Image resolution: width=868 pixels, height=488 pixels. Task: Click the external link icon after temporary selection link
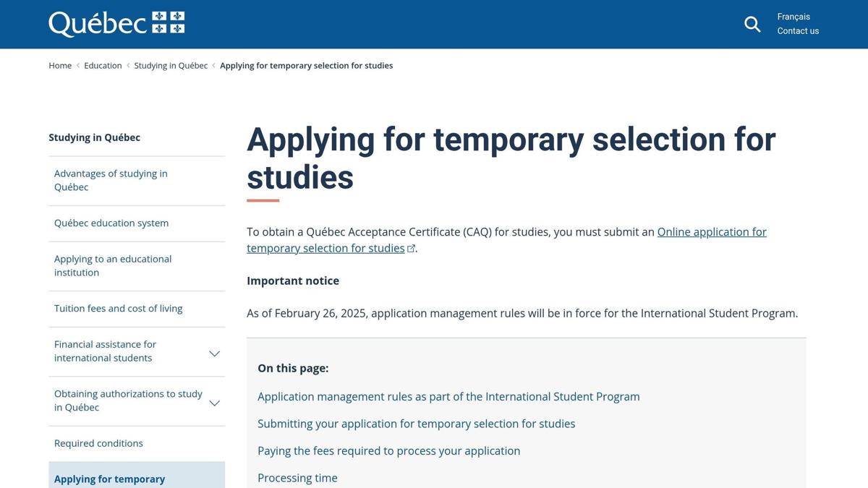(411, 249)
